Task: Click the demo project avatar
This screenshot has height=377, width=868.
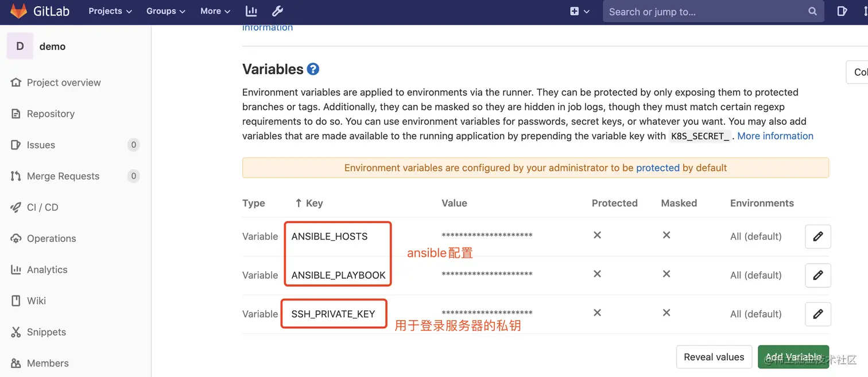Action: point(20,47)
